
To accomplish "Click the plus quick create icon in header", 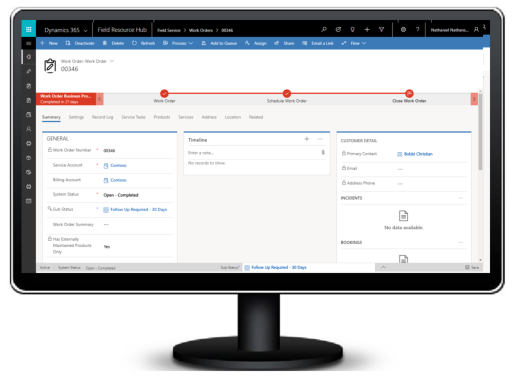I will (x=367, y=30).
